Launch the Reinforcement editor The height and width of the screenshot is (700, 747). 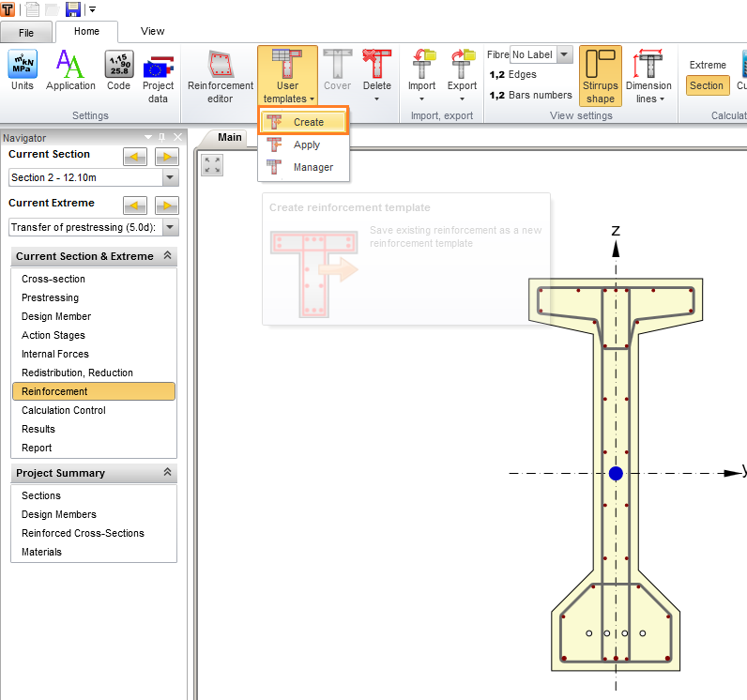[221, 77]
